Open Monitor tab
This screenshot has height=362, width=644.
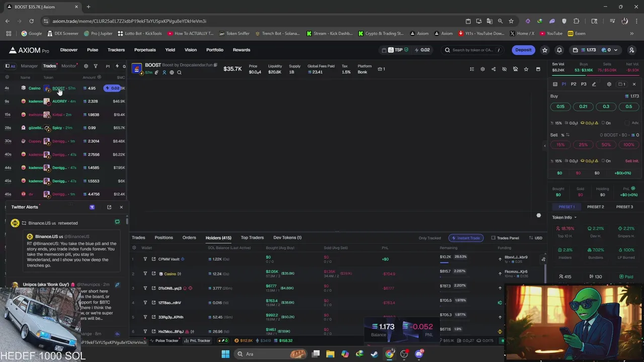pos(68,66)
